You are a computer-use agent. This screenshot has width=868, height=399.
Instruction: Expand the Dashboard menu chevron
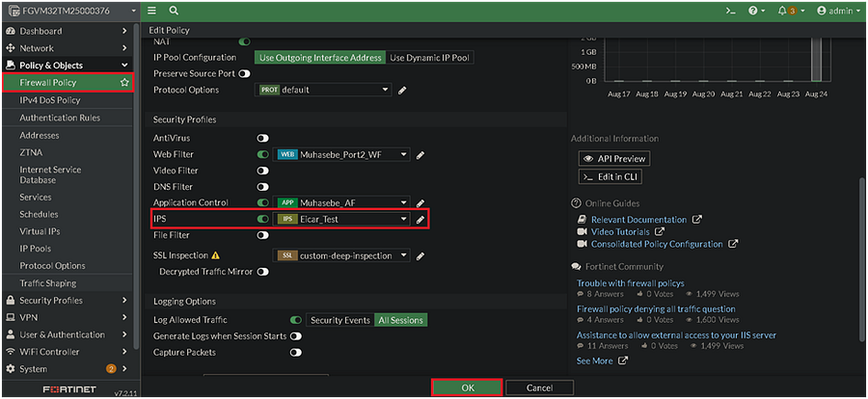(125, 31)
